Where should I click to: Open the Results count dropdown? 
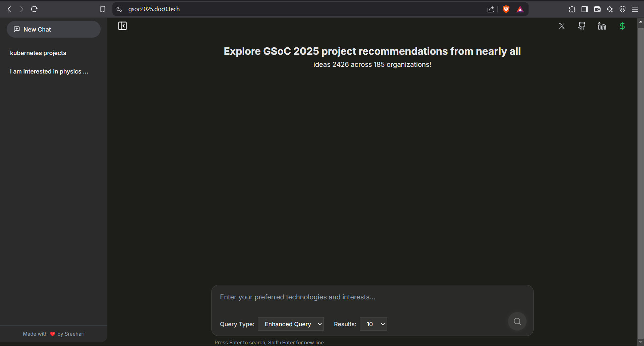(x=373, y=324)
